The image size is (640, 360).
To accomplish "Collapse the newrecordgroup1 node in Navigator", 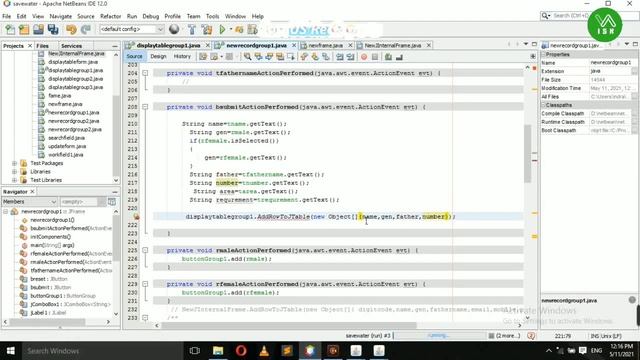I will coord(6,211).
